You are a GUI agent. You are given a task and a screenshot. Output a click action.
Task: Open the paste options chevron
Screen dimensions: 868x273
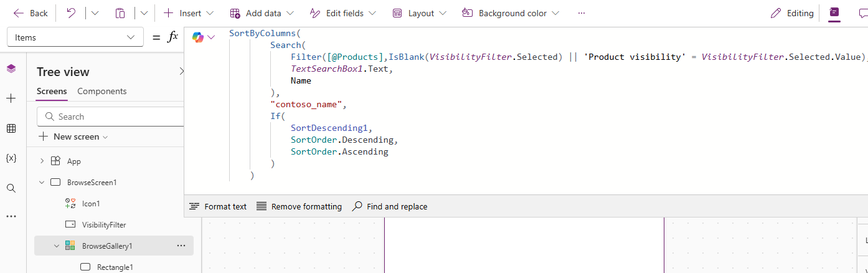(144, 13)
